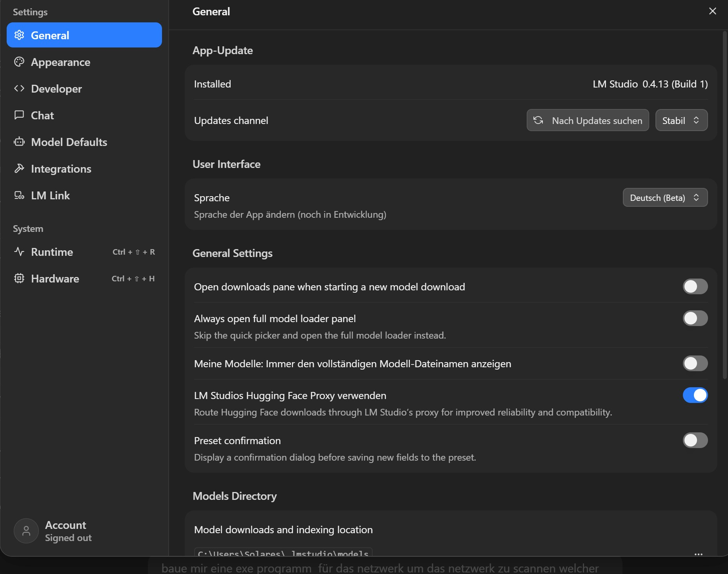
Task: Click the Runtime pulse icon
Action: 19,251
